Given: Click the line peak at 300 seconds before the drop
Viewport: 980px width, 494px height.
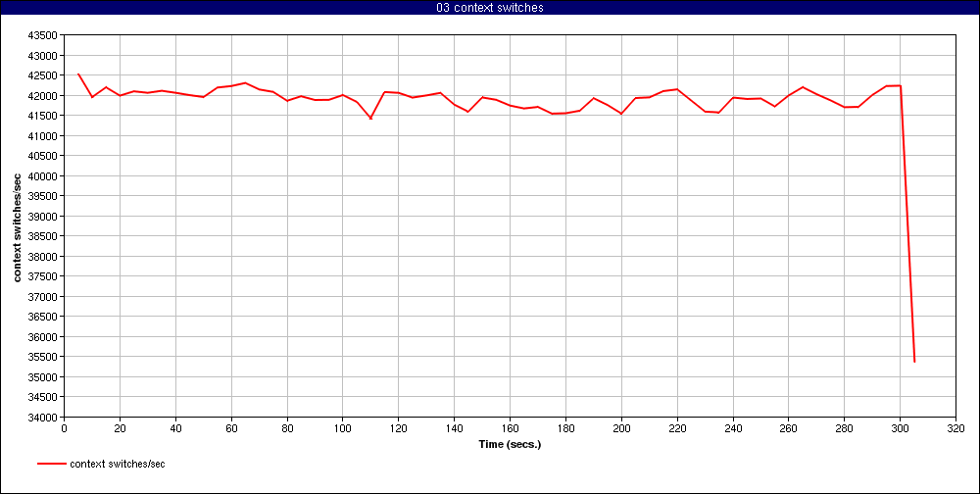Looking at the screenshot, I should 900,85.
